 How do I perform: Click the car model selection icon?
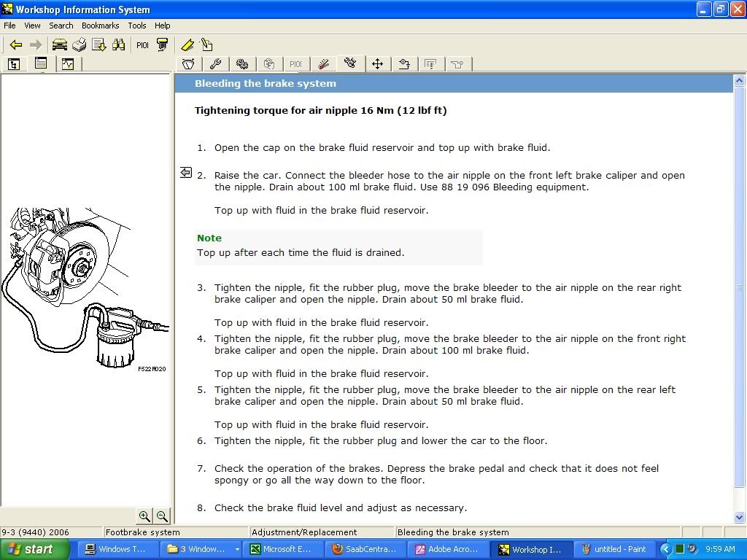60,45
